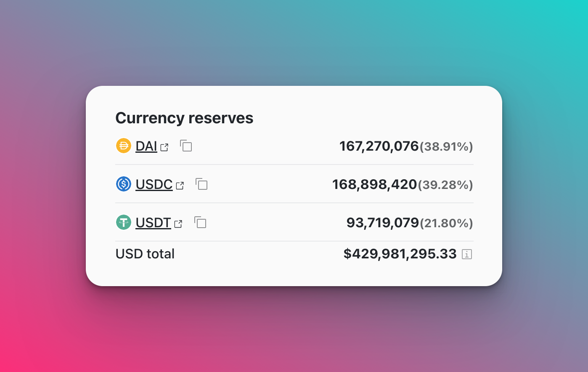Select the USDT reserve amount 93,719,079
588x372 pixels.
pyautogui.click(x=383, y=223)
